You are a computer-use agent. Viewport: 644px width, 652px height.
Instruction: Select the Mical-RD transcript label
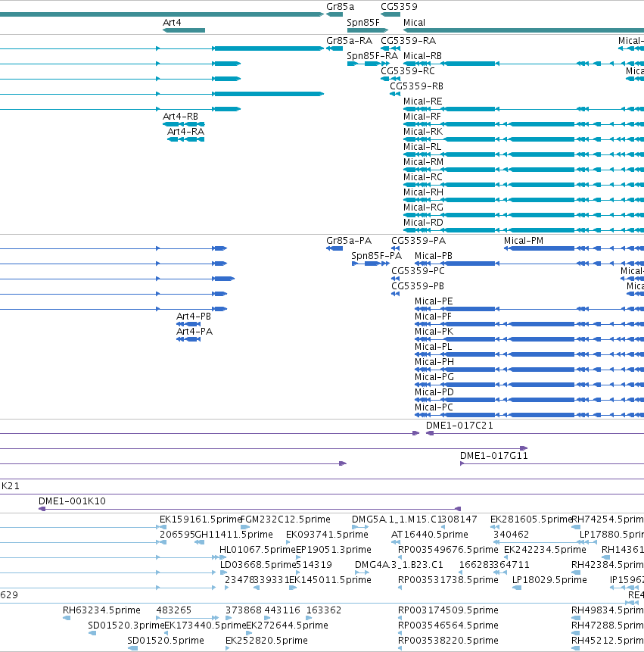(x=423, y=223)
